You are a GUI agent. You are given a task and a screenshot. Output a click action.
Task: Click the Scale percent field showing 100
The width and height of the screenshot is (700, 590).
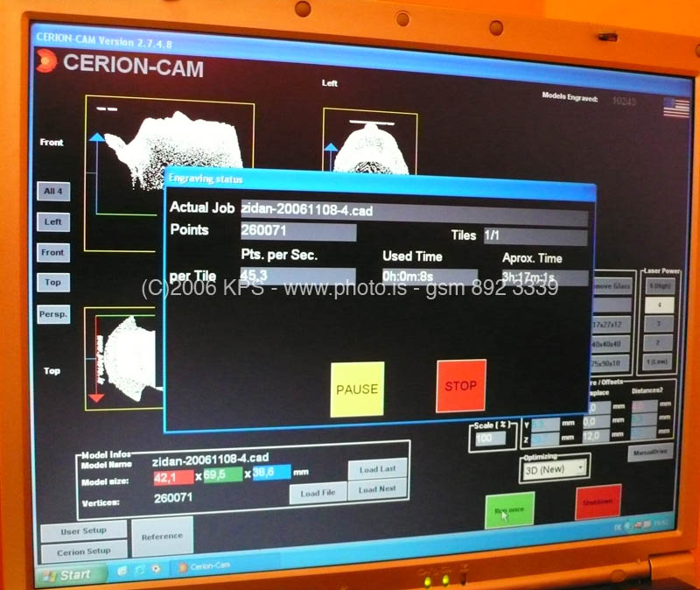tap(490, 439)
